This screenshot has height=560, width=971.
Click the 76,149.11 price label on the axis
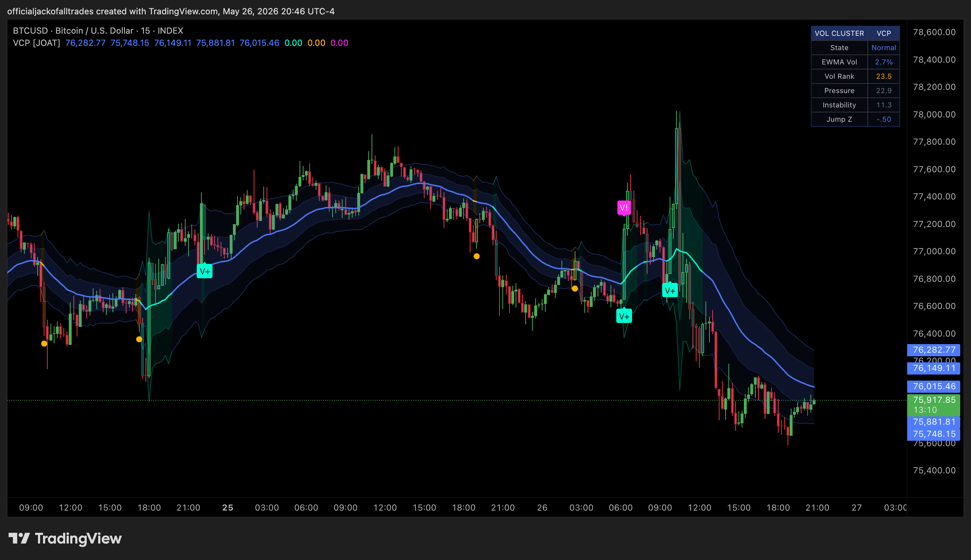(x=934, y=368)
